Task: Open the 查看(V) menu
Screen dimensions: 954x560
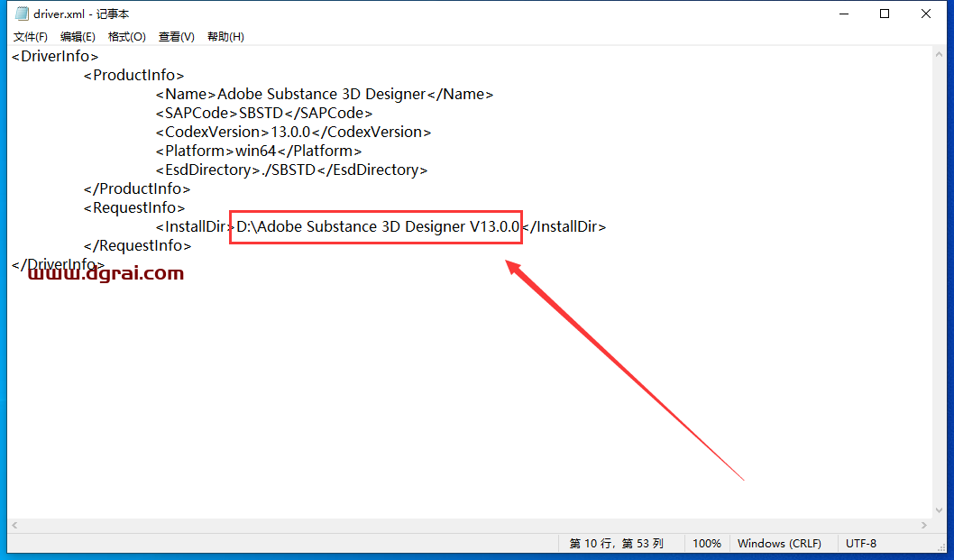Action: (177, 36)
